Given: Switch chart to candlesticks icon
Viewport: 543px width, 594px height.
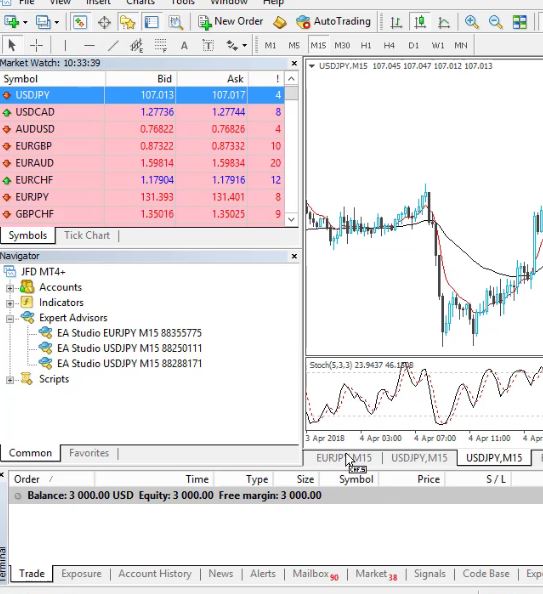Looking at the screenshot, I should 420,22.
